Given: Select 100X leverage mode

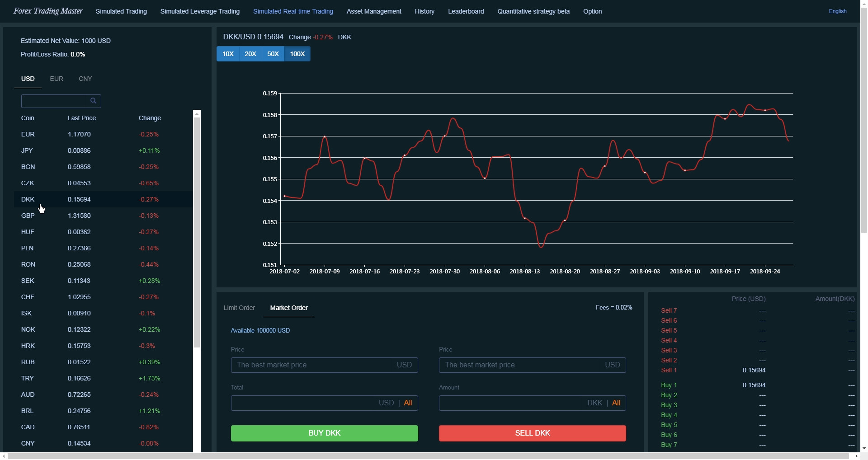Looking at the screenshot, I should tap(297, 54).
